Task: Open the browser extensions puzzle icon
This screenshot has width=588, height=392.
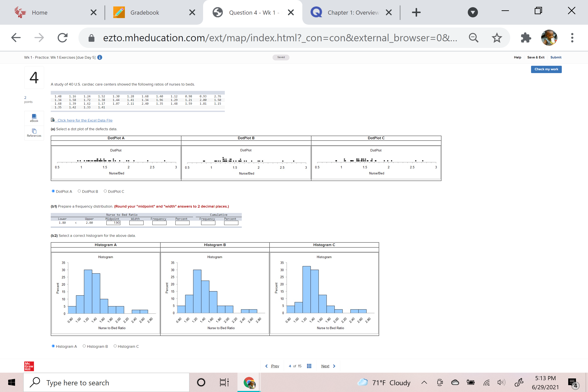Action: [x=525, y=38]
